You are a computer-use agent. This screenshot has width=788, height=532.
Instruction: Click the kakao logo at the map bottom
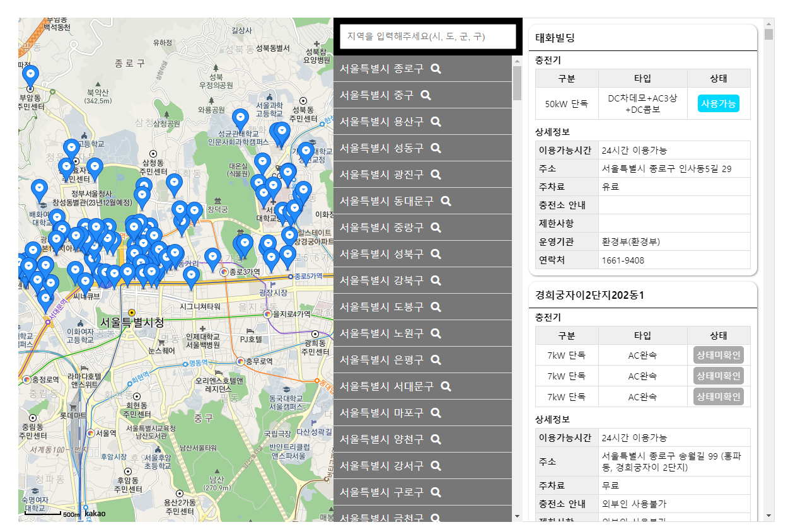(x=95, y=515)
